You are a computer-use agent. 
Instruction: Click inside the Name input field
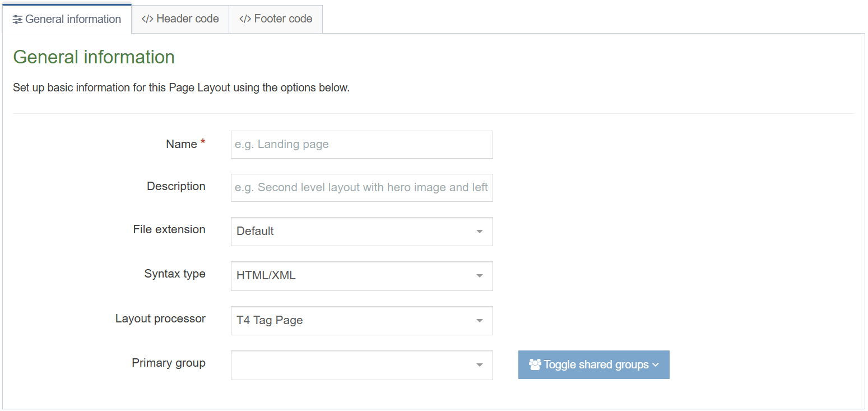coord(361,145)
